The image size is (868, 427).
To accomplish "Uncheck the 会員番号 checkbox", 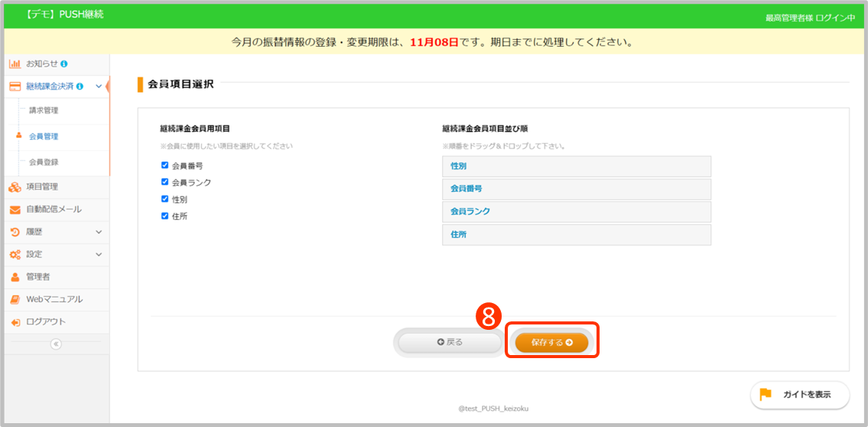I will [164, 165].
